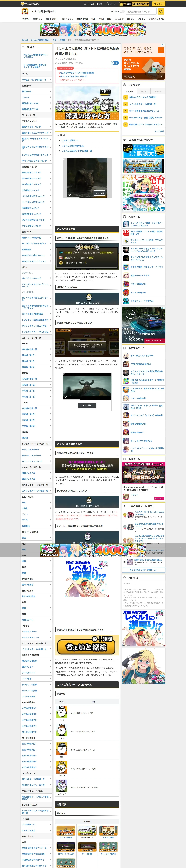This screenshot has height=868, width=186.
Task: Expand 最新イベント情報一覧 sidebar row
Action: (37, 238)
